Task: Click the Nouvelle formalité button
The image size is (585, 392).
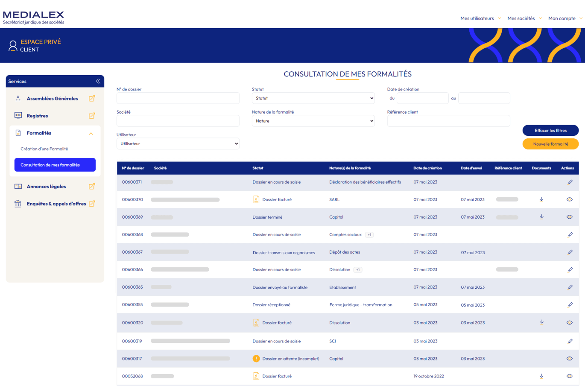Action: (550, 144)
